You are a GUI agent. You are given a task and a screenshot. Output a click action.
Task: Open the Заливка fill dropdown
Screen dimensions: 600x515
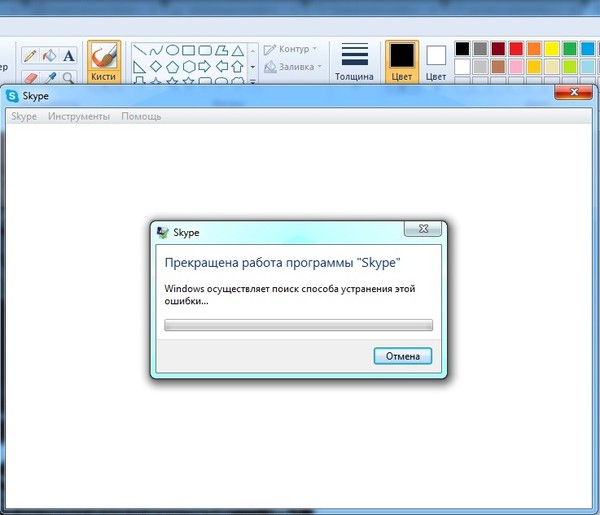293,67
